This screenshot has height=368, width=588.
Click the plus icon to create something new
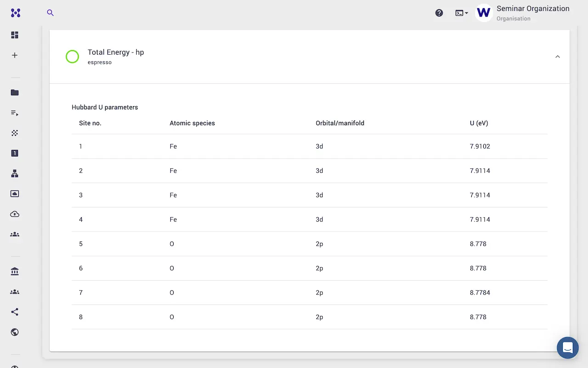[x=14, y=55]
